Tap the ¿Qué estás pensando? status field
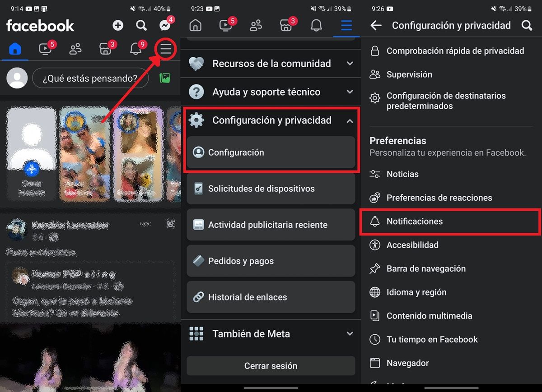The height and width of the screenshot is (392, 542). 90,78
